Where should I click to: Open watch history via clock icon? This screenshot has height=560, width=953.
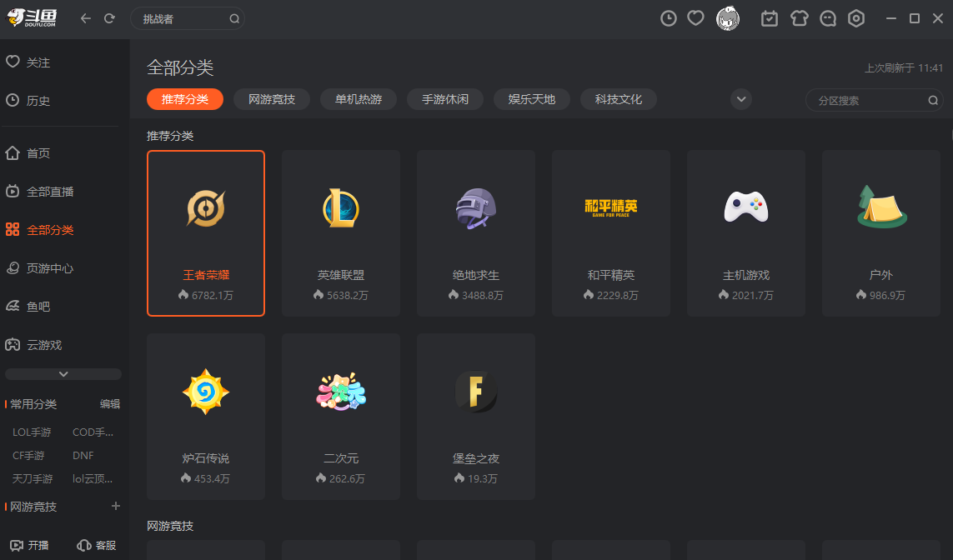(668, 17)
